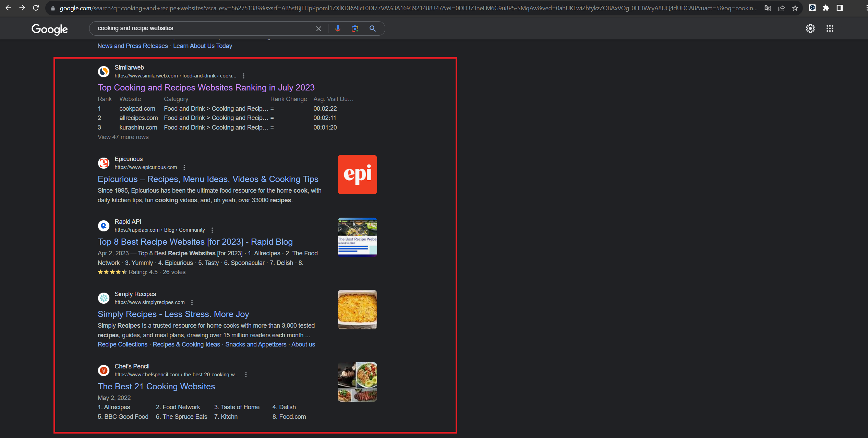Open more options for Similarweb result
Image resolution: width=868 pixels, height=438 pixels.
pyautogui.click(x=244, y=76)
